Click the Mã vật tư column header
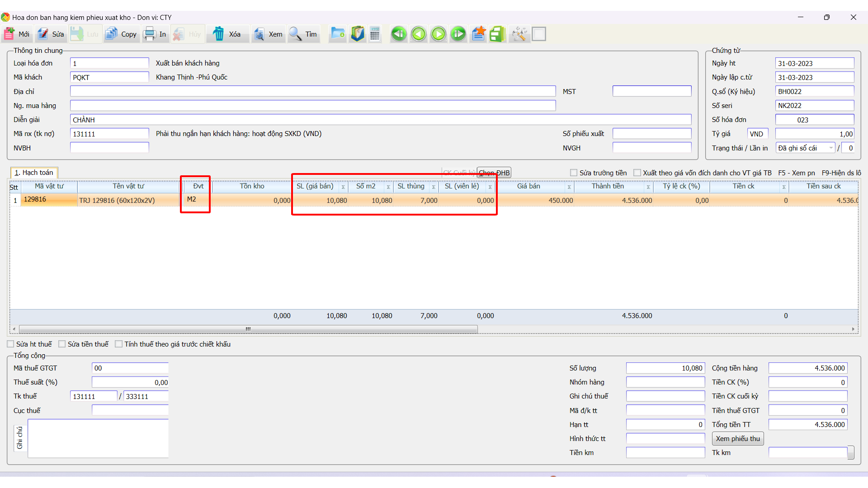Image resolution: width=868 pixels, height=488 pixels. pos(49,186)
